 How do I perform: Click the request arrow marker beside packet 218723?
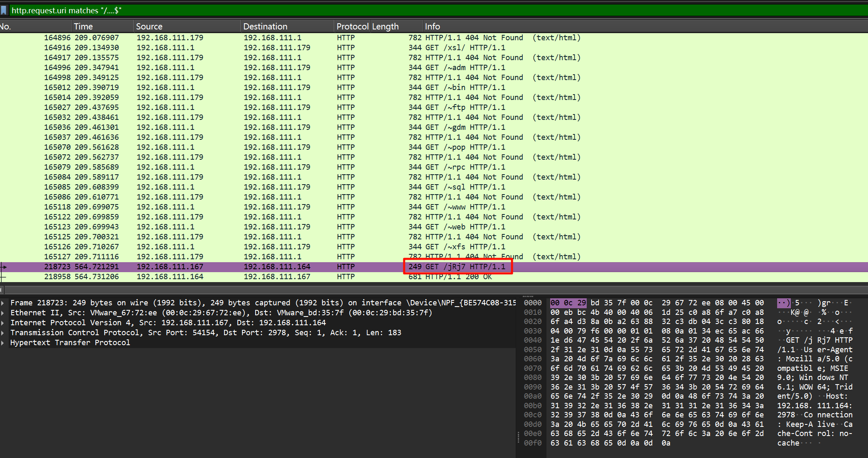(4, 267)
